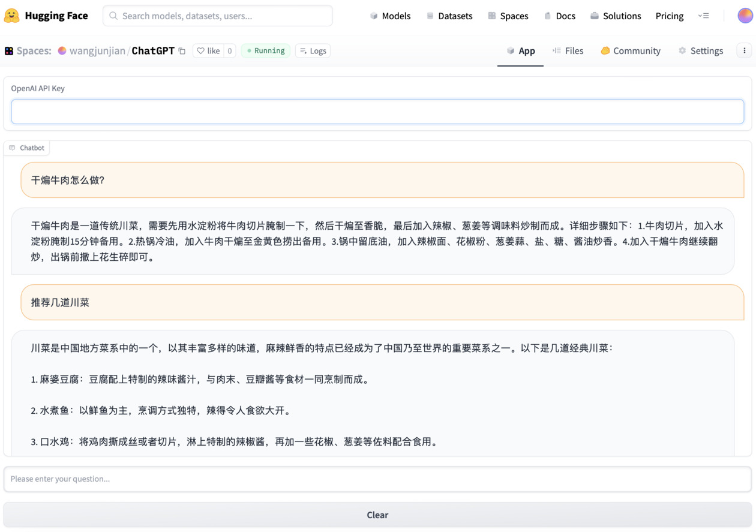Click the Spaces icon in the breadcrumb

pyautogui.click(x=9, y=51)
